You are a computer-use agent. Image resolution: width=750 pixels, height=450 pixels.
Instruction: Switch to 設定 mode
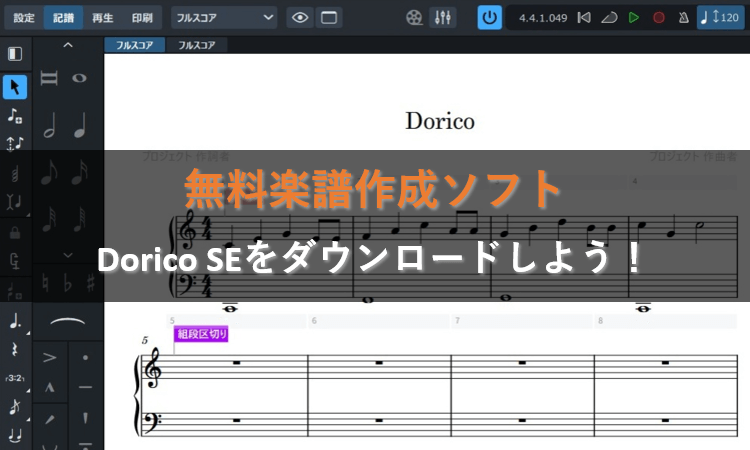tap(24, 17)
